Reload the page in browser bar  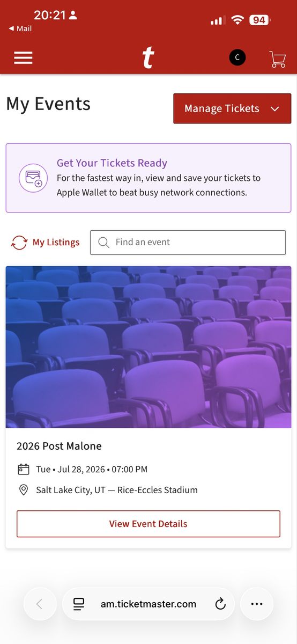(220, 604)
